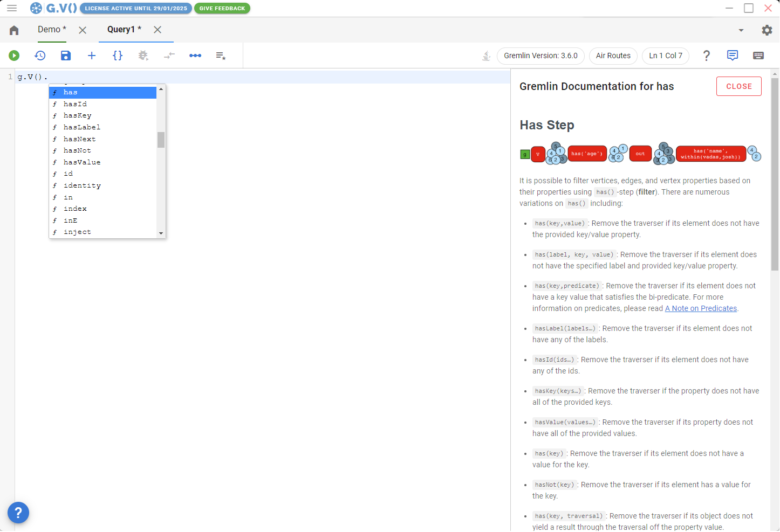Start the query debugger
Screen dimensions: 780x532
pos(143,56)
